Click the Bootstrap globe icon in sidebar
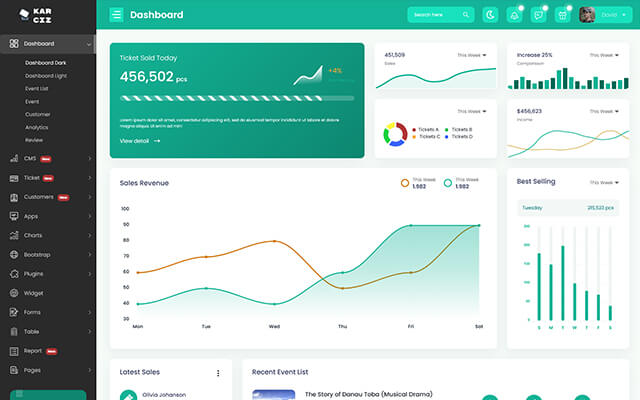Viewport: 640px width, 400px height. pyautogui.click(x=13, y=254)
